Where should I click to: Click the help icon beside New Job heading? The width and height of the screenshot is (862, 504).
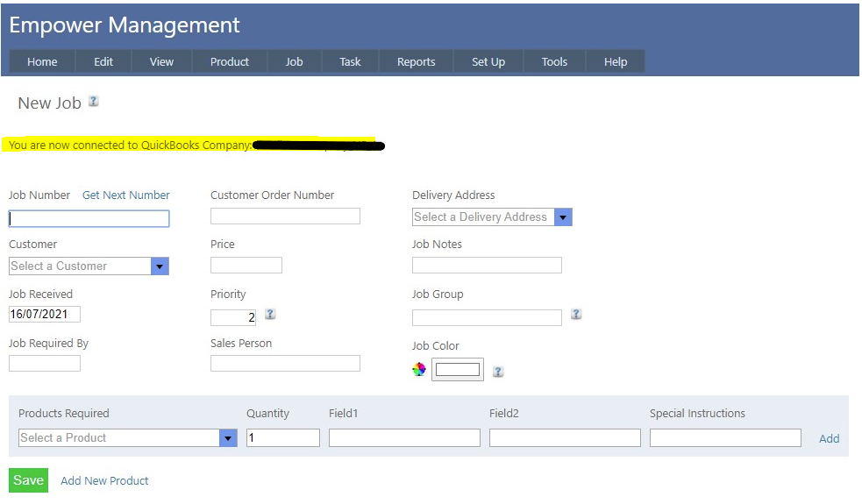[x=94, y=102]
